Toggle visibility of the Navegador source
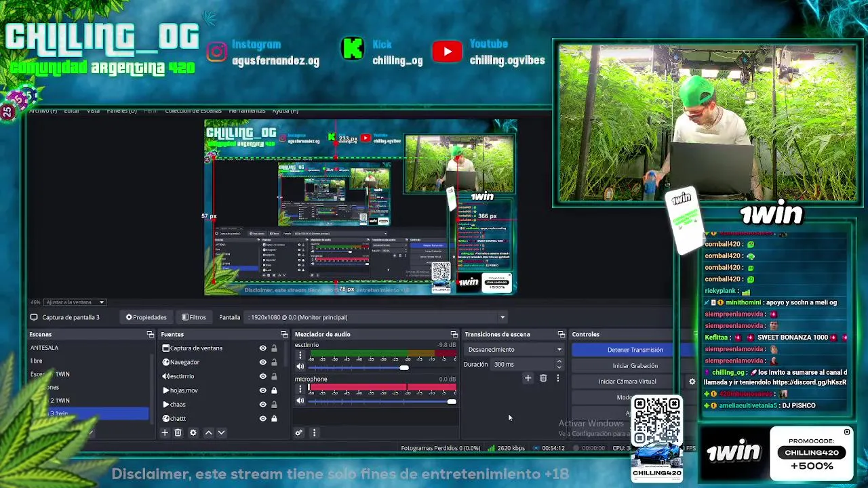 263,362
